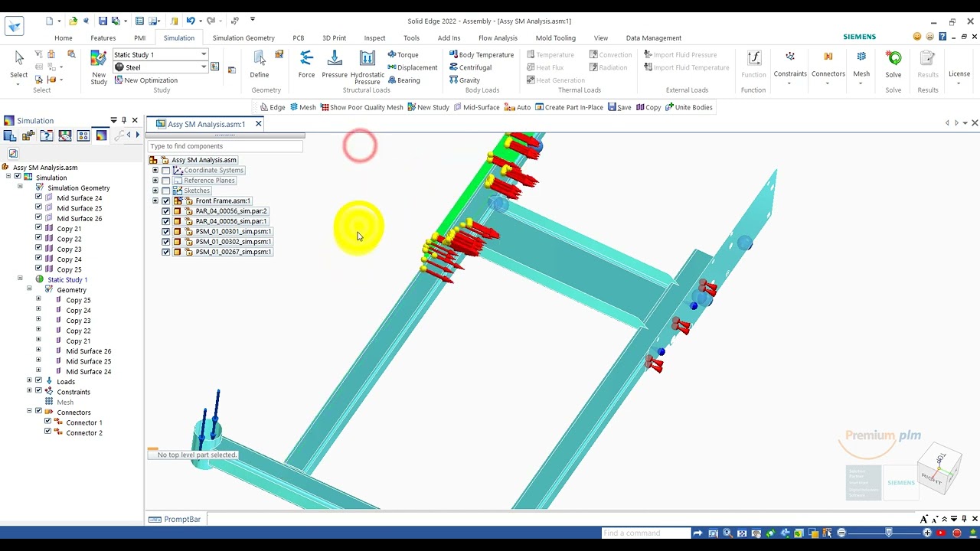Open the Simulation Geometry tab

coord(243,37)
